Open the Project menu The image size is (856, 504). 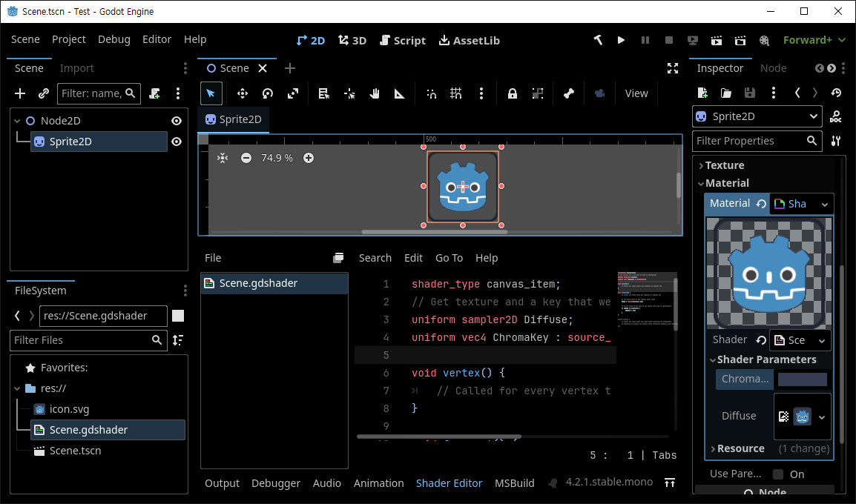(x=69, y=39)
